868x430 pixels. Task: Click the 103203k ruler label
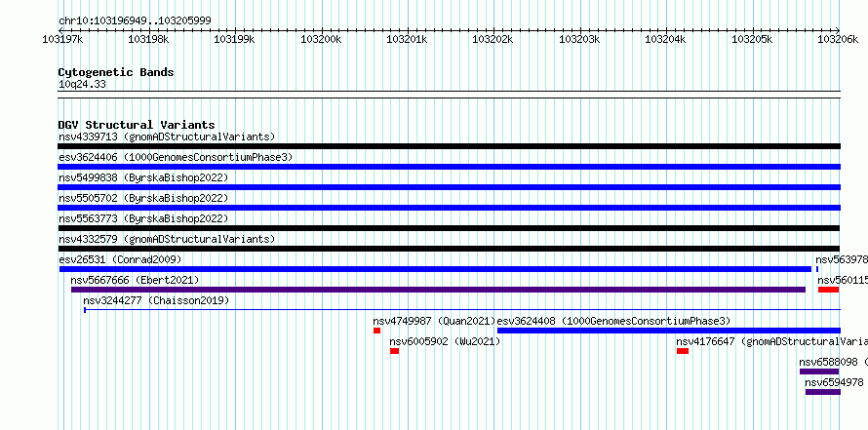click(x=579, y=39)
